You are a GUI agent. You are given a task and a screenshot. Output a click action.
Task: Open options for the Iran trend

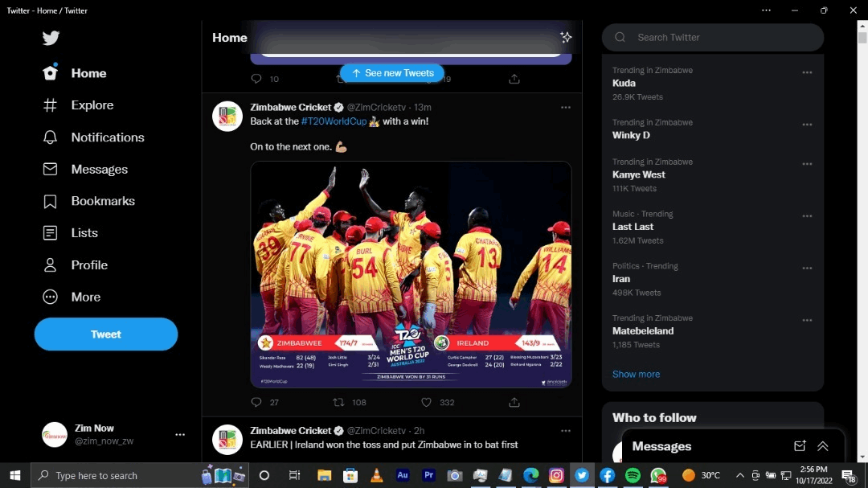[807, 268]
